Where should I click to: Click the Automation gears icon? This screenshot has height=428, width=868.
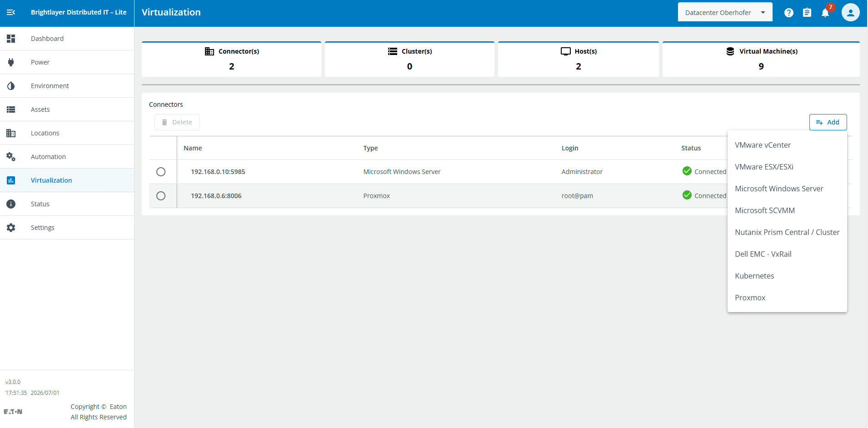11,157
